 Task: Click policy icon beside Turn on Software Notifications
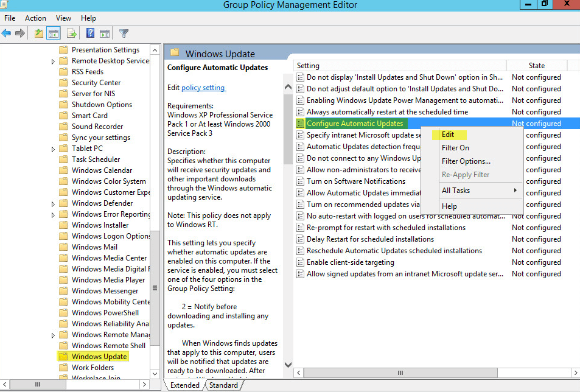(301, 181)
